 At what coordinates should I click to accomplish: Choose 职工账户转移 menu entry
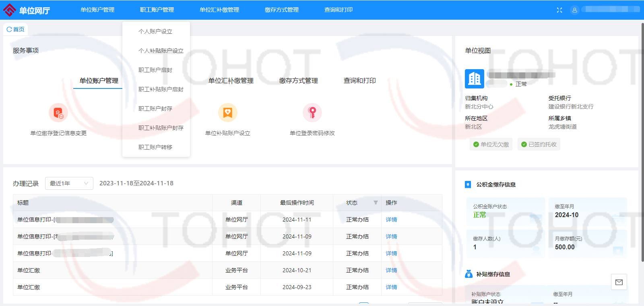(x=155, y=147)
